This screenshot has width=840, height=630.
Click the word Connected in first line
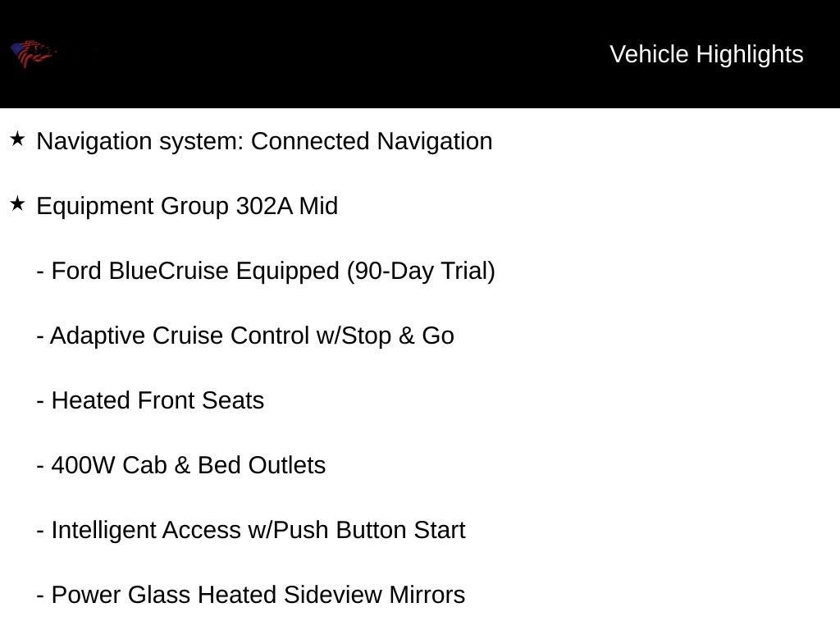pos(310,141)
